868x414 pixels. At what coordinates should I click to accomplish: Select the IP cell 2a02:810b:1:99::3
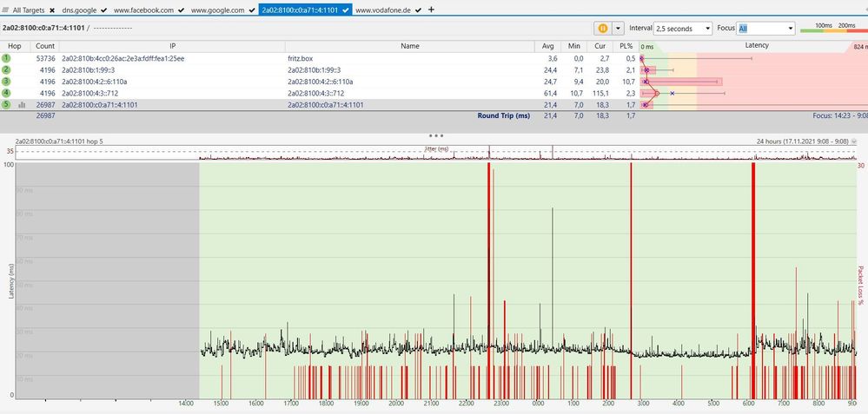click(x=88, y=69)
